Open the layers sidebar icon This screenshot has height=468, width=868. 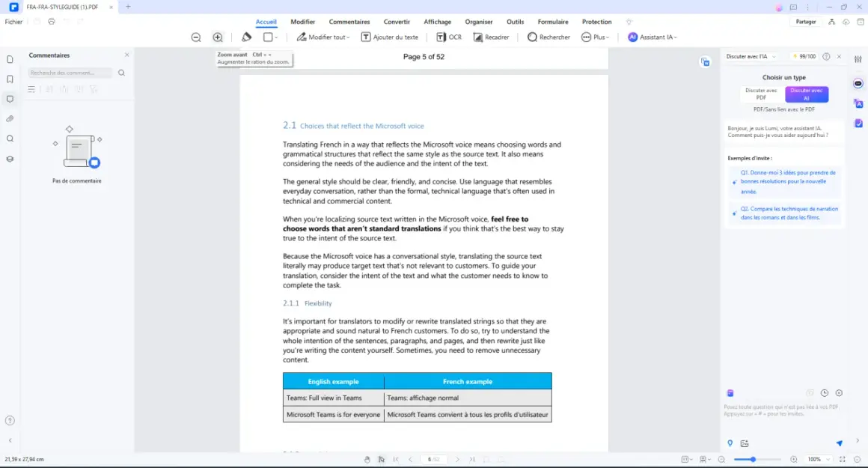(10, 159)
